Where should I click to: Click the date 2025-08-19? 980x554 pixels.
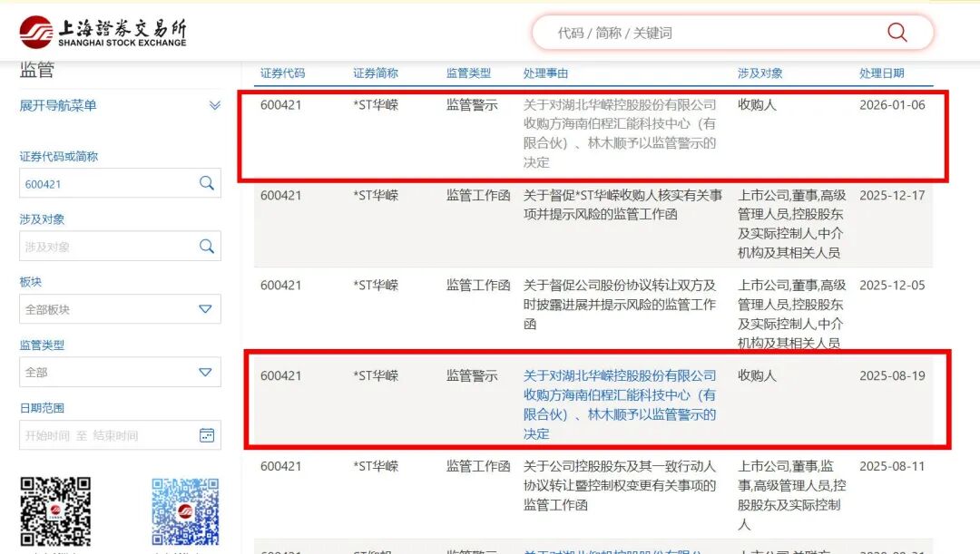892,376
